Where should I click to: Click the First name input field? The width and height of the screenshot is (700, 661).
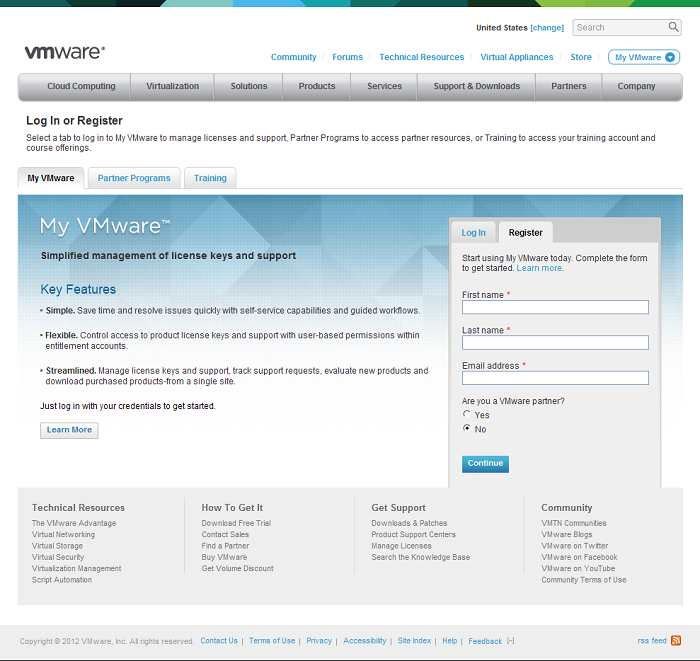click(x=555, y=308)
